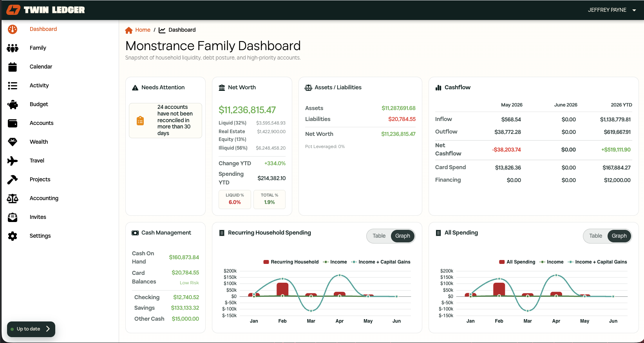
Task: Follow the Home breadcrumb link
Action: tap(143, 30)
